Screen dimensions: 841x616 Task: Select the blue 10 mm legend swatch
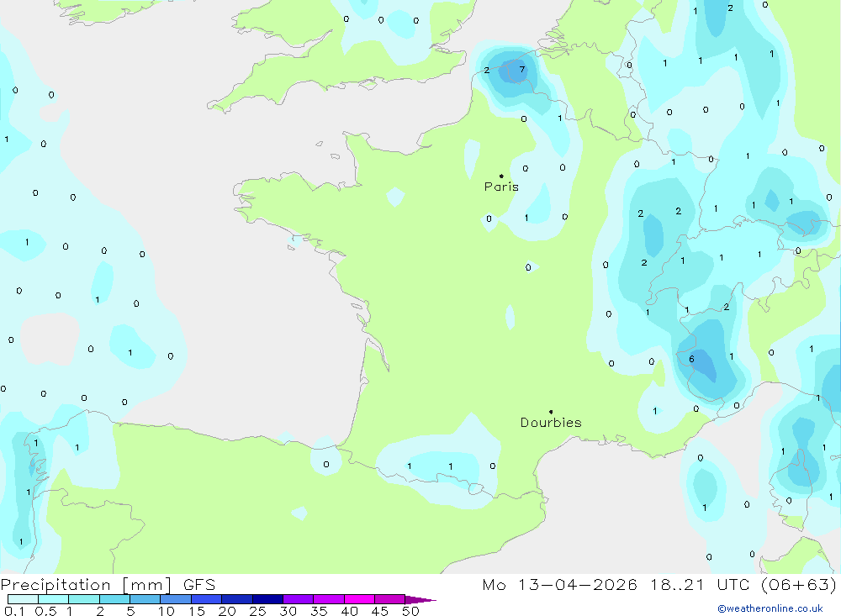176,599
